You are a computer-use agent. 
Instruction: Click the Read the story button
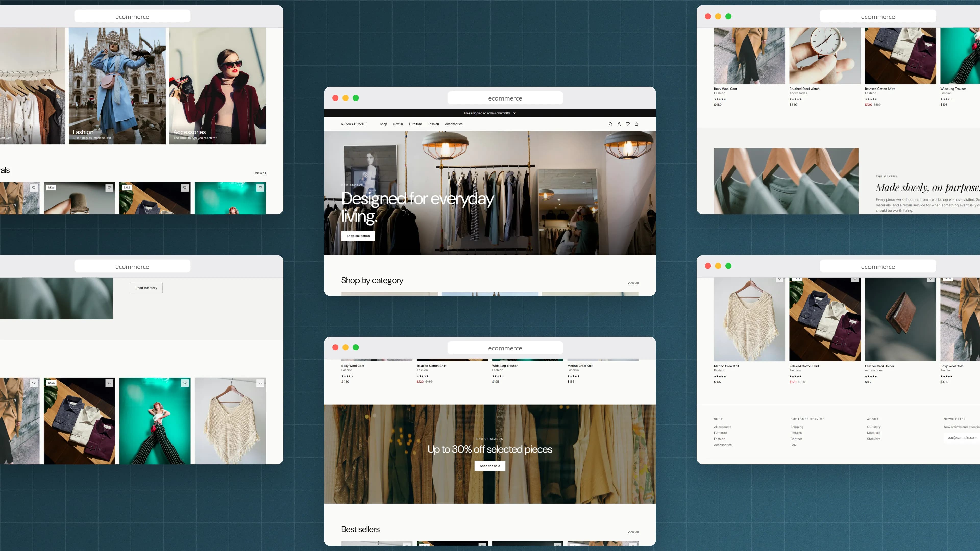point(146,288)
